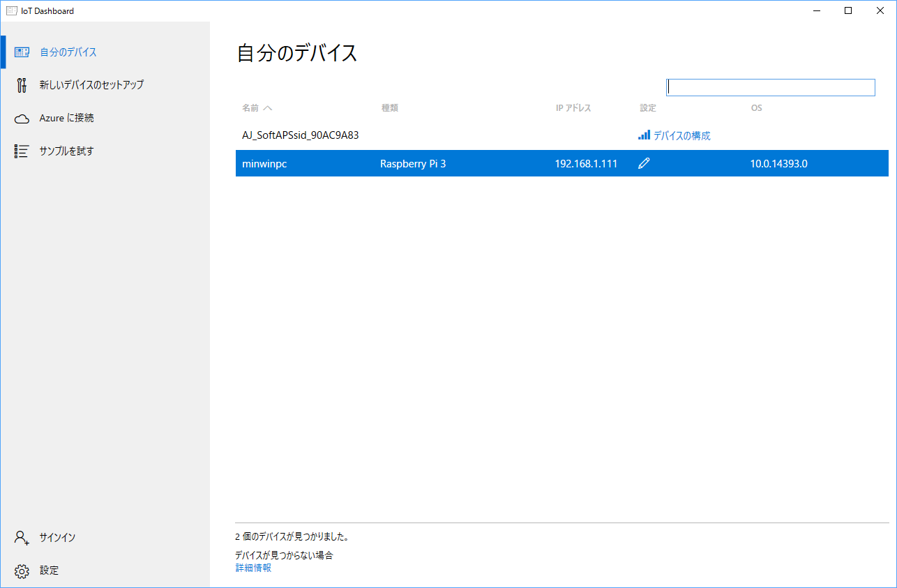Click the signal bars icon for AJ_SoftAPSsid device

(644, 135)
